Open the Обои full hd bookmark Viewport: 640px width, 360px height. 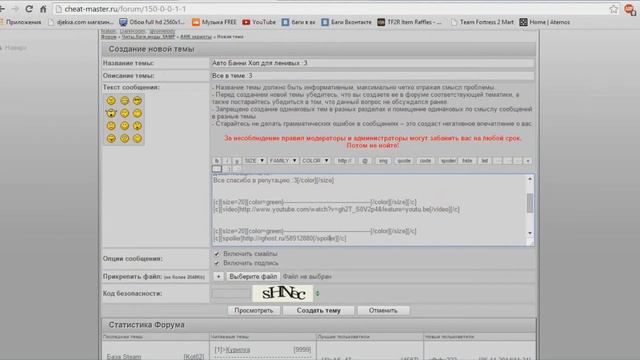[x=152, y=22]
